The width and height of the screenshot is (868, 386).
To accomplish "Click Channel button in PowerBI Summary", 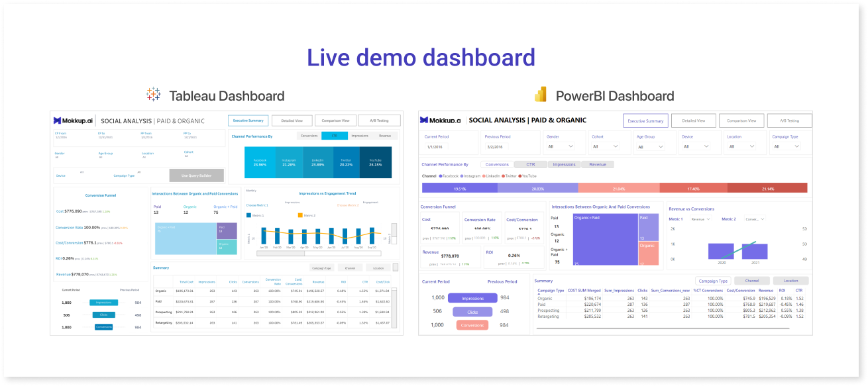I will coord(751,281).
